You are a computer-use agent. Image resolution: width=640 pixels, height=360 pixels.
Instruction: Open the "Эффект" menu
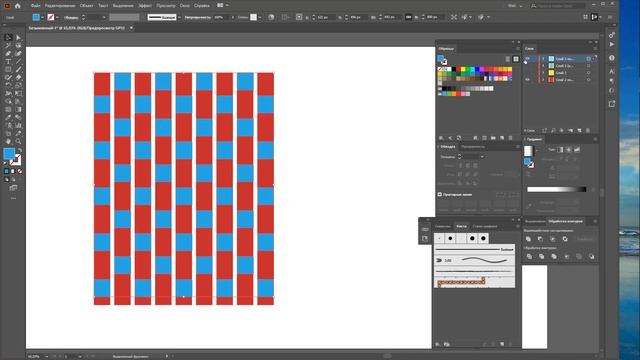pos(145,6)
